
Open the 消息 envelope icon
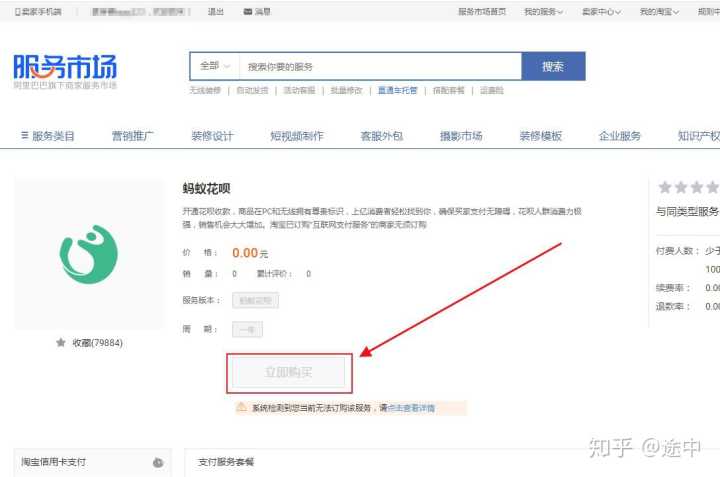pyautogui.click(x=248, y=11)
